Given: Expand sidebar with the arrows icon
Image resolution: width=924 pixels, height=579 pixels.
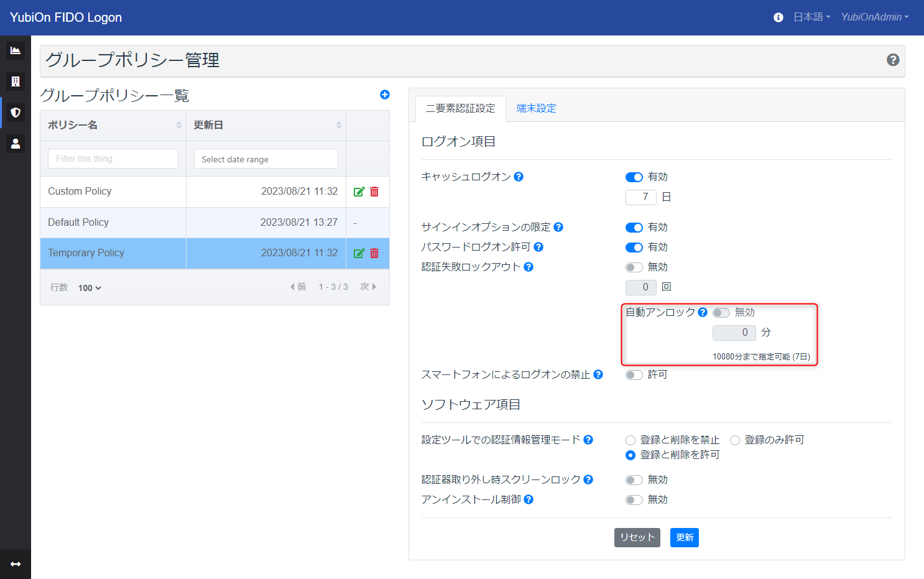Looking at the screenshot, I should tap(16, 564).
